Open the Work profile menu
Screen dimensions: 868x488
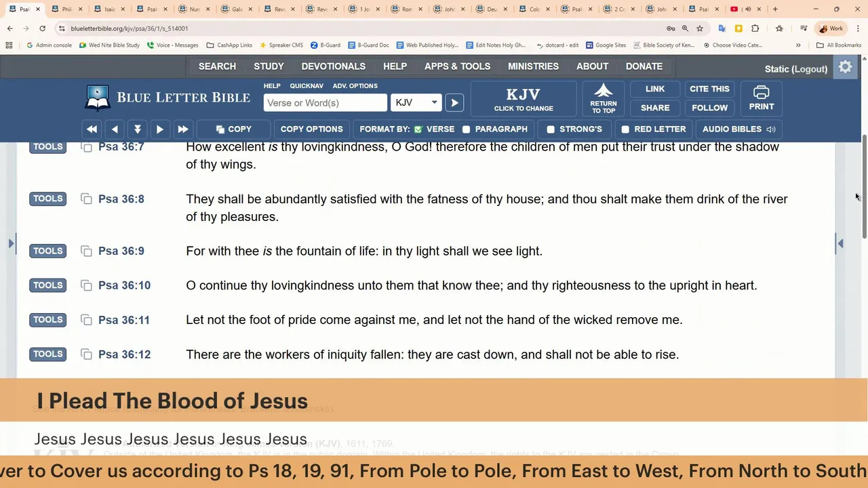(831, 28)
